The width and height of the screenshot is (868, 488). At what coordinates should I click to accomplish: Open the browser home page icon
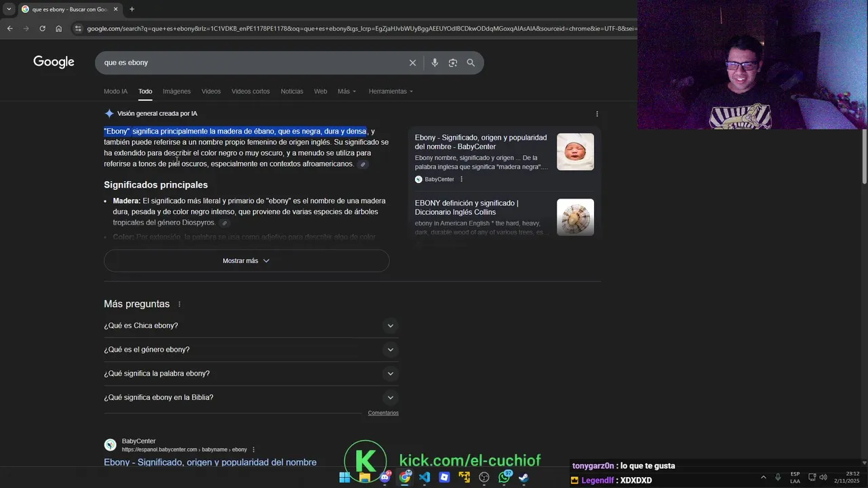point(58,28)
